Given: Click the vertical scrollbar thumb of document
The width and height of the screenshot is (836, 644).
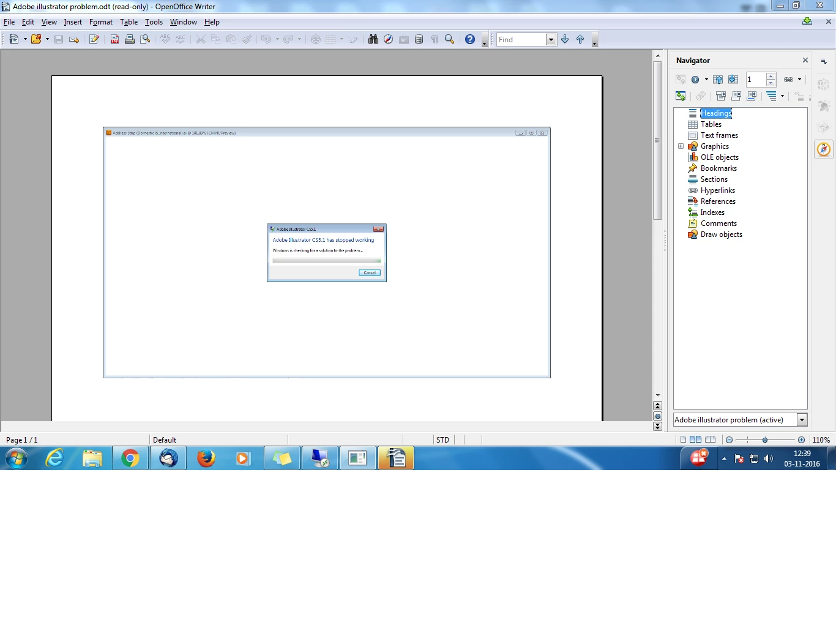Looking at the screenshot, I should pos(658,140).
